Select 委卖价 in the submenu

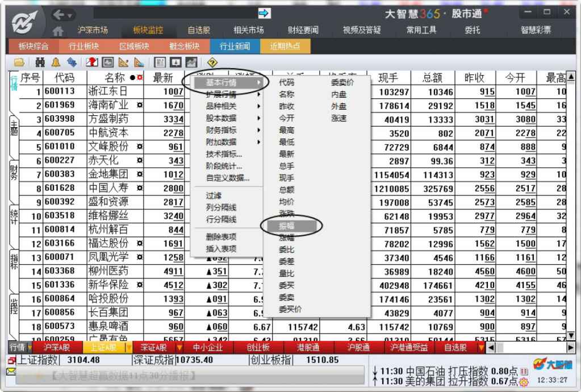(342, 82)
